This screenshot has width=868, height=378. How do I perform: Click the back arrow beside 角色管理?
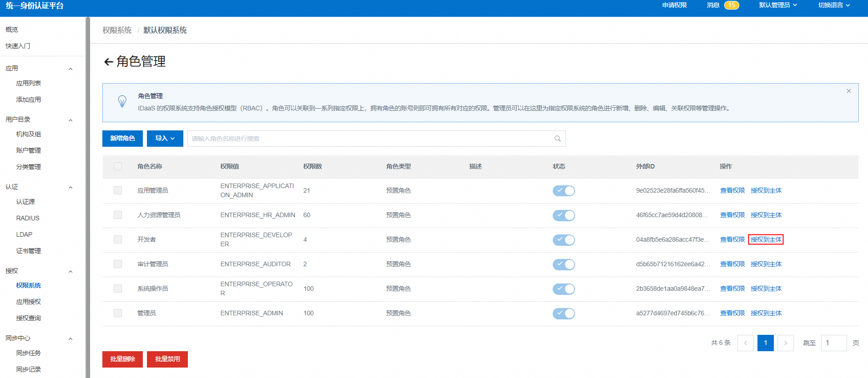coord(108,62)
